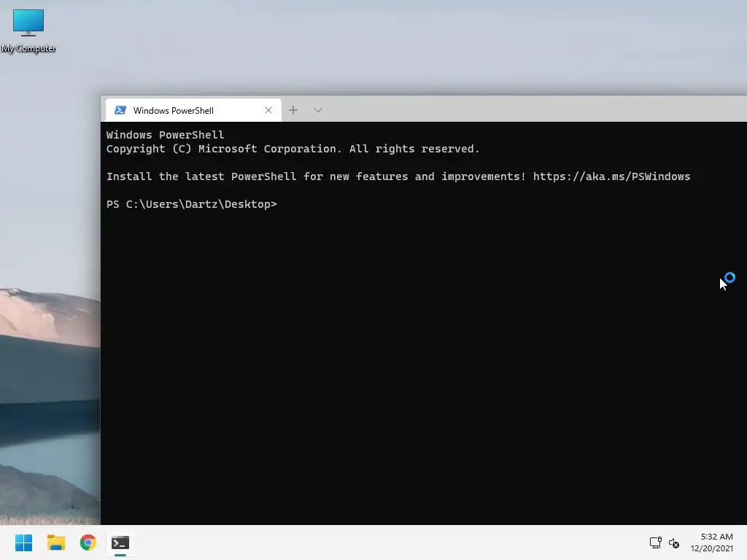This screenshot has height=560, width=747.
Task: Close the Windows PowerShell tab
Action: [268, 111]
